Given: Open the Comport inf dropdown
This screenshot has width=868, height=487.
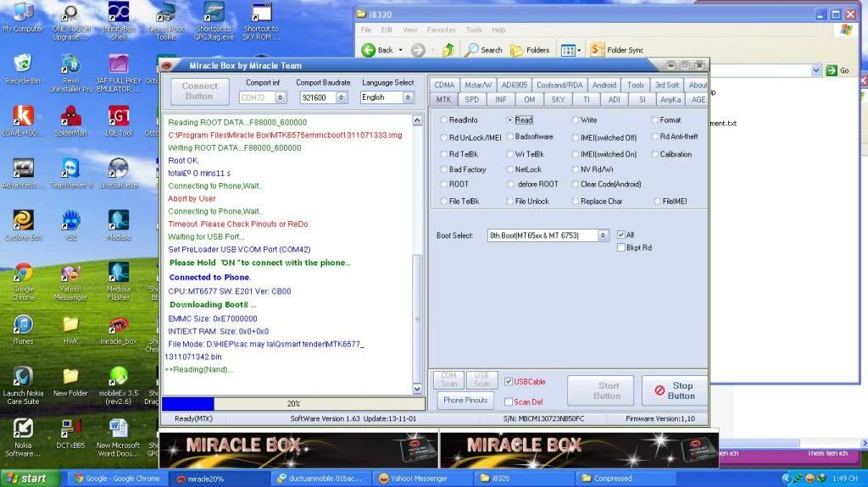Looking at the screenshot, I should [x=281, y=97].
